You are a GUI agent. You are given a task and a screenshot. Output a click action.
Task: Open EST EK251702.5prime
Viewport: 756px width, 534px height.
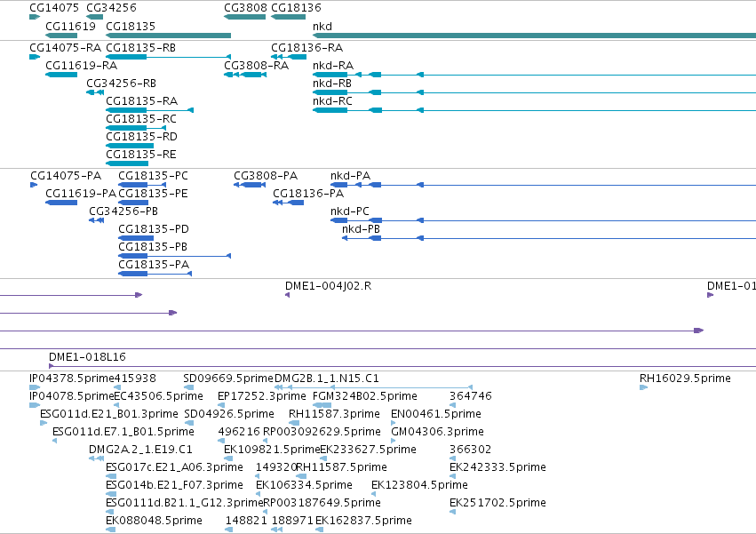coord(453,512)
